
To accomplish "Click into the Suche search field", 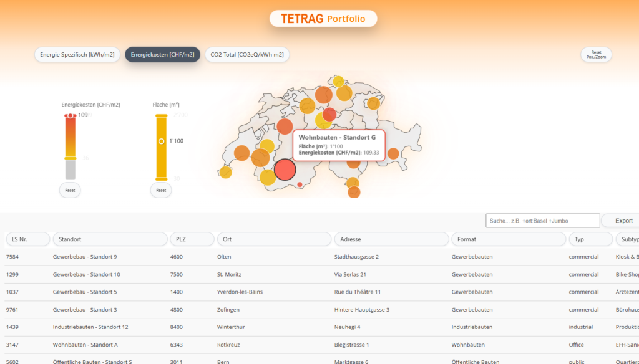I will pos(542,221).
